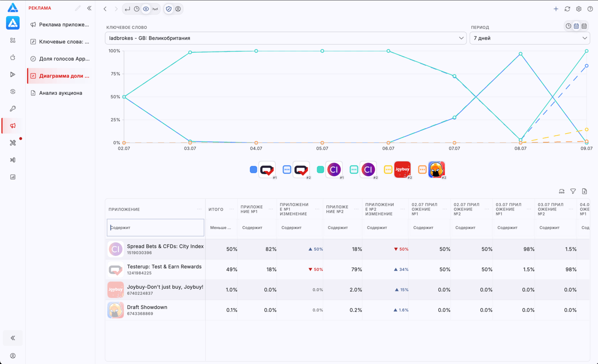Select the clock period mode icon
This screenshot has width=598, height=364.
pyautogui.click(x=568, y=26)
